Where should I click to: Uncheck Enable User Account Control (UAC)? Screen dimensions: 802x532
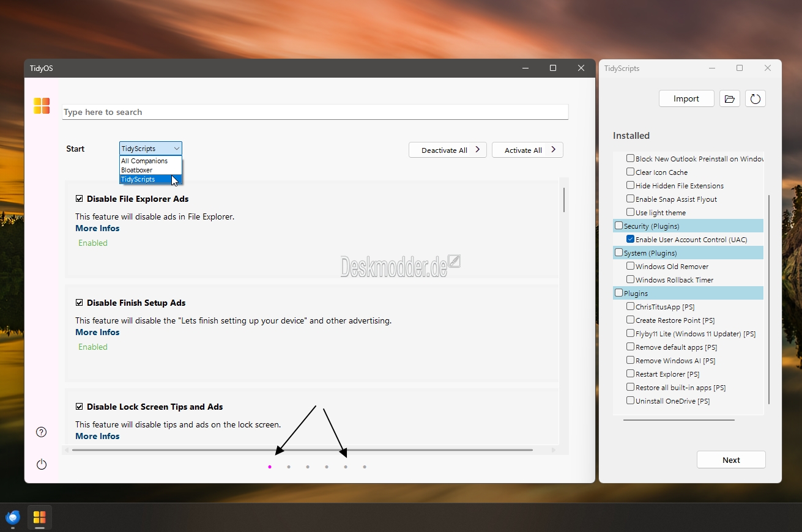[x=630, y=239]
